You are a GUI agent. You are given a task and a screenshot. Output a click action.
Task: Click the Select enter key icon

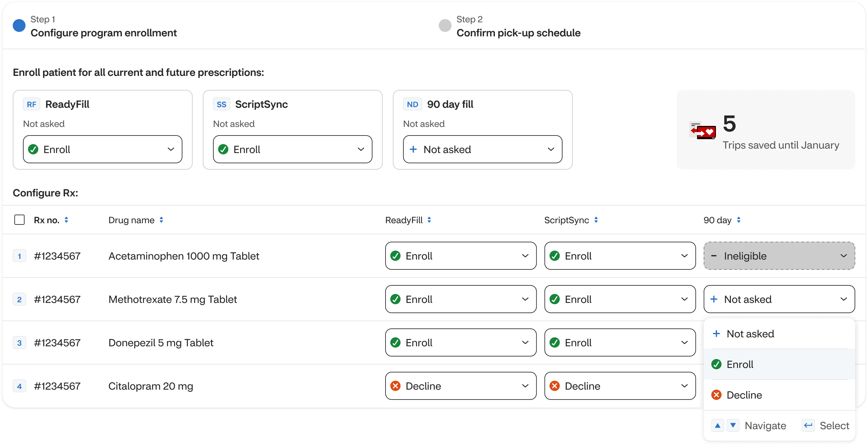808,426
